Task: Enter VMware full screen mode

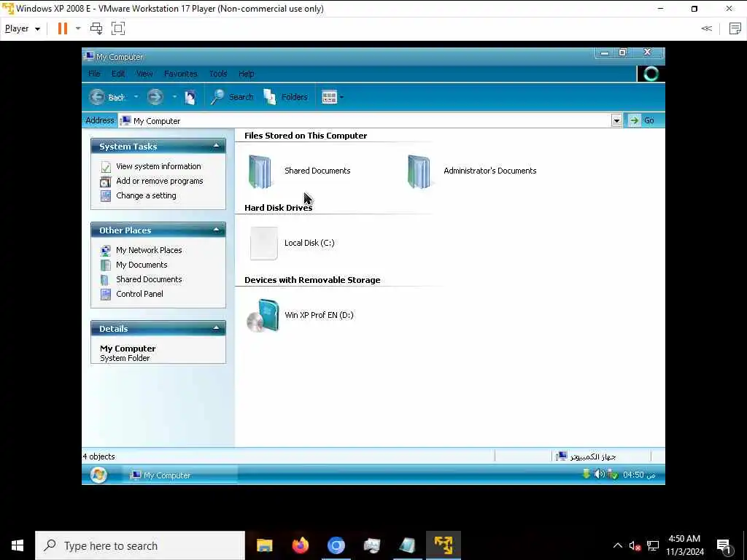Action: pos(118,28)
